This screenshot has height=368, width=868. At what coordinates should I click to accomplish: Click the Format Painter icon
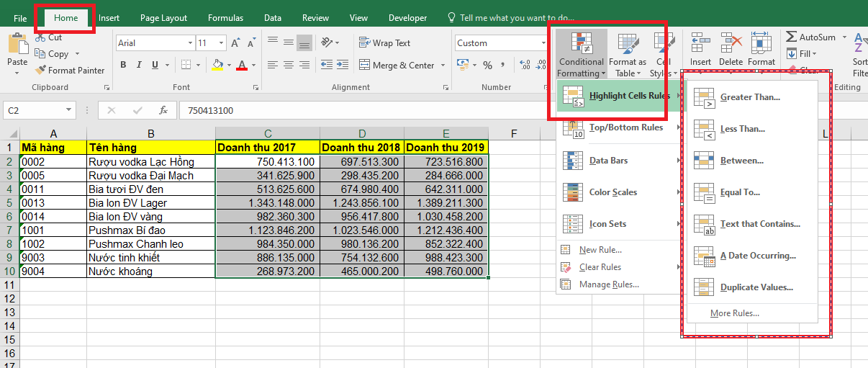point(42,71)
